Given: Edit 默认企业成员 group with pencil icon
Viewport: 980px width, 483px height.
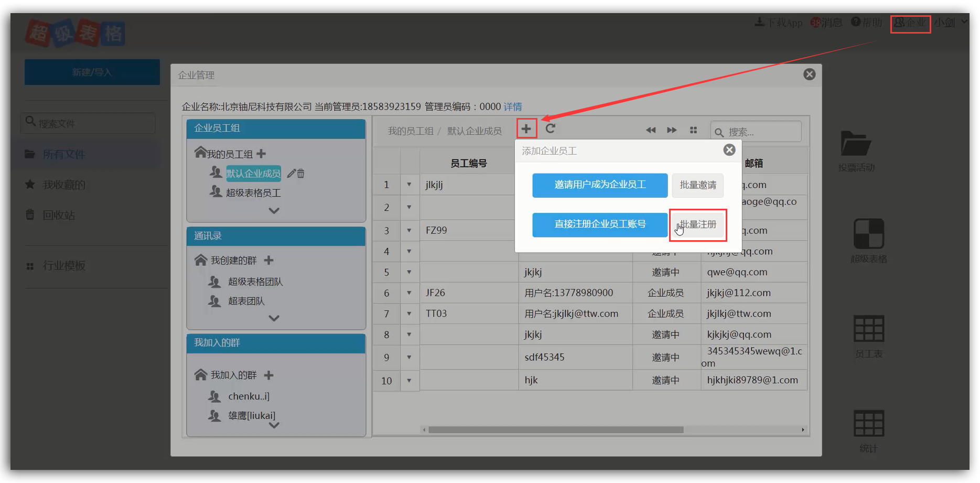Looking at the screenshot, I should pos(291,173).
